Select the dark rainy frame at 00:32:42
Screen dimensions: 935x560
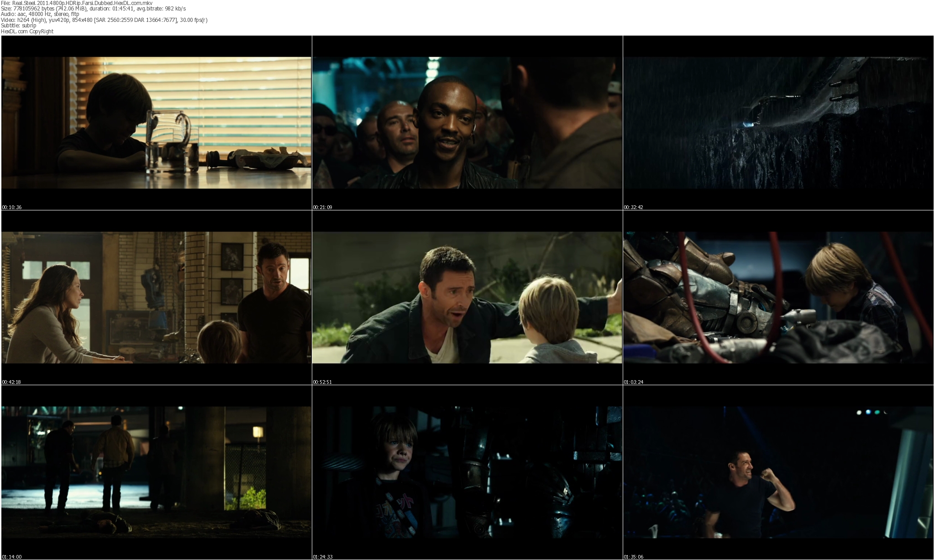[778, 122]
